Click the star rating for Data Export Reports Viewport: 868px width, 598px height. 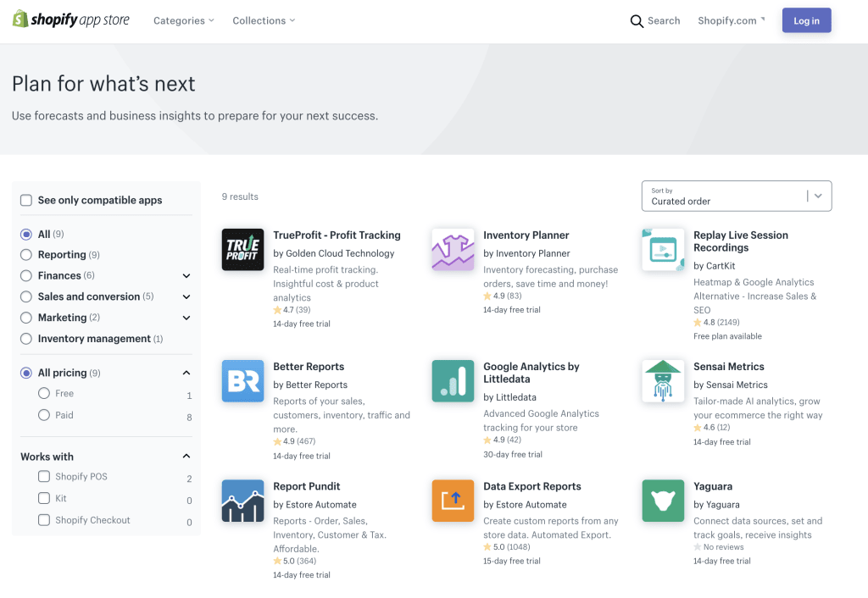(x=507, y=547)
